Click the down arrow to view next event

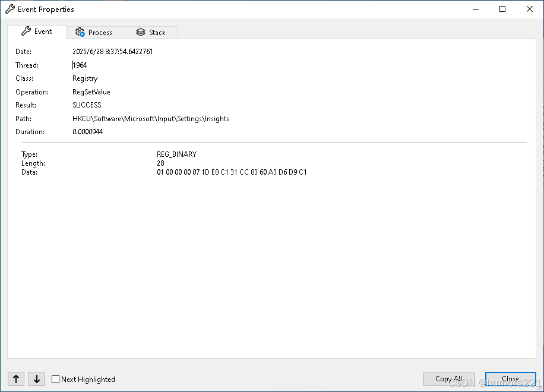pos(36,379)
